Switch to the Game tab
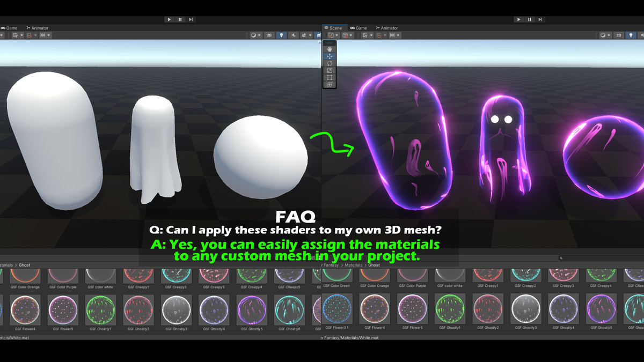This screenshot has height=362, width=644. (x=358, y=28)
